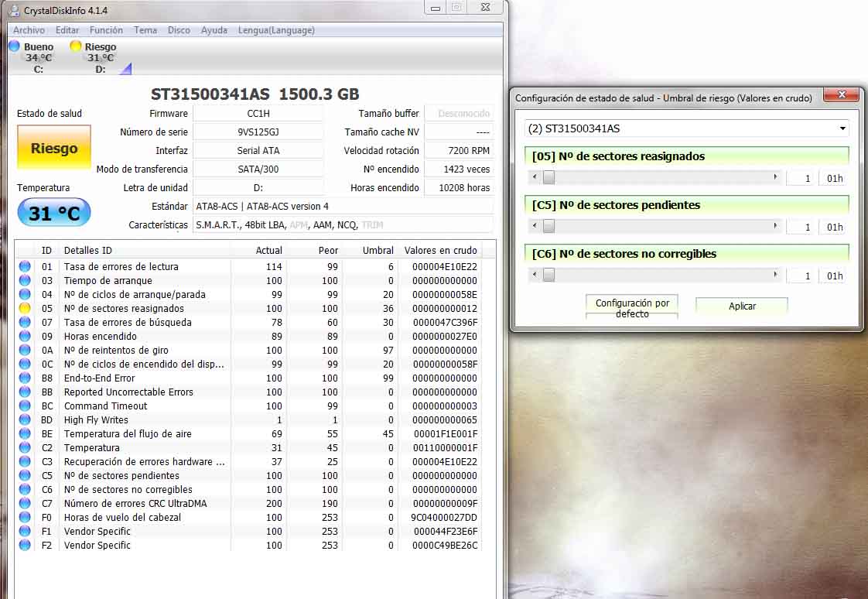The height and width of the screenshot is (599, 868).
Task: Click the slider thumb for [C6] sectores no corregibles
Action: [x=548, y=275]
